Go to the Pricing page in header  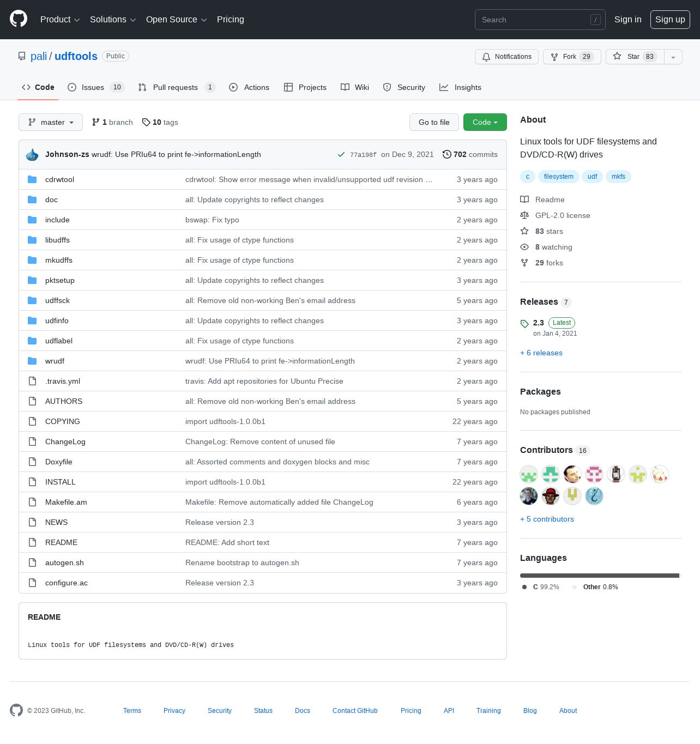click(x=231, y=19)
